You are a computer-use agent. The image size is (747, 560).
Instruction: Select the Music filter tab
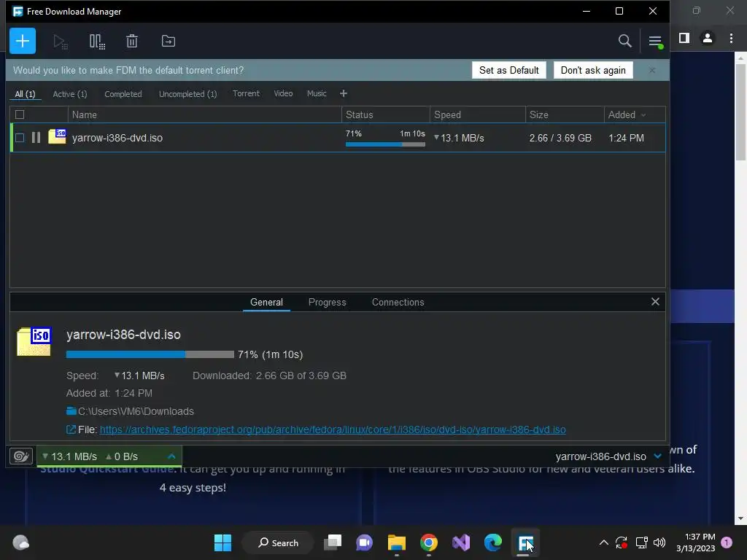[x=317, y=93]
